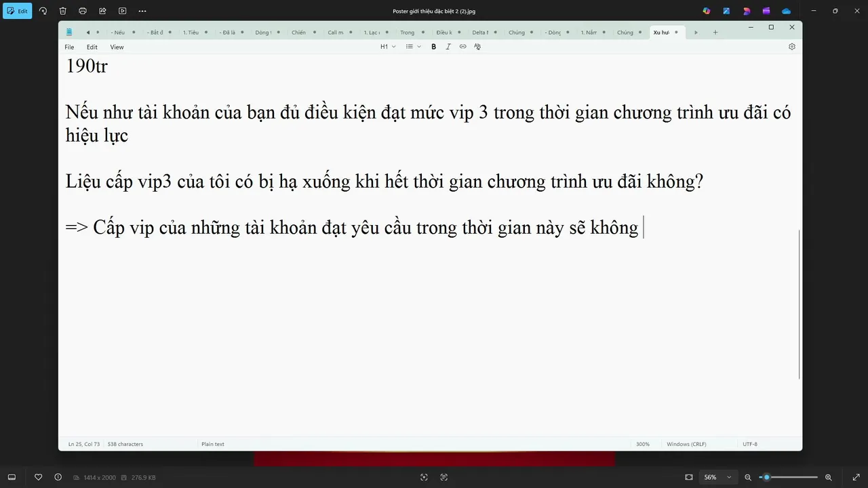Click the Notepad vertical scrollbar thumb
Viewport: 868px width, 488px height.
(800, 304)
